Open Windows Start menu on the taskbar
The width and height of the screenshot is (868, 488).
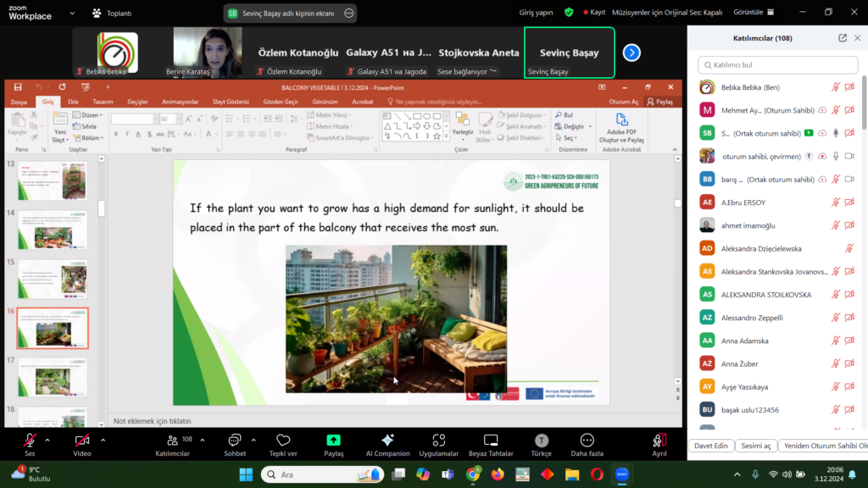pyautogui.click(x=246, y=474)
